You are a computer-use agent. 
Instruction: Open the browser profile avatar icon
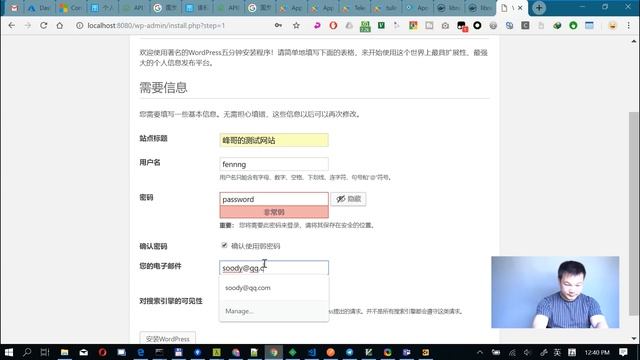(612, 25)
